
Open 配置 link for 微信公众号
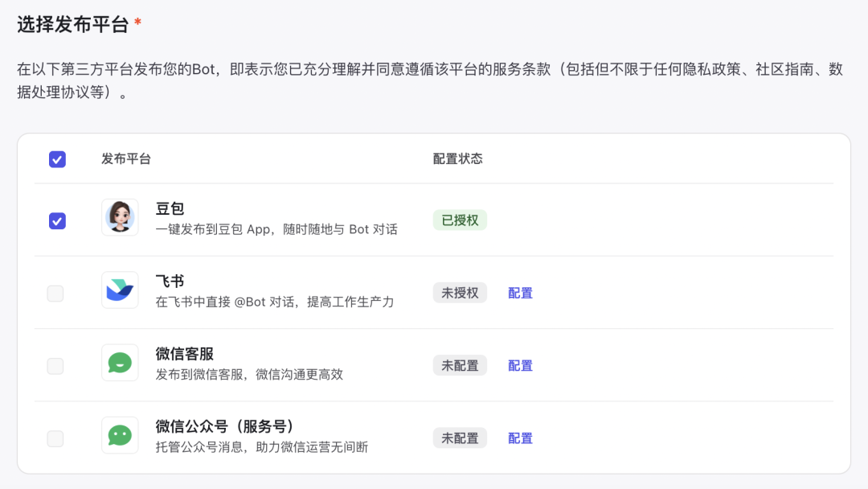(520, 438)
